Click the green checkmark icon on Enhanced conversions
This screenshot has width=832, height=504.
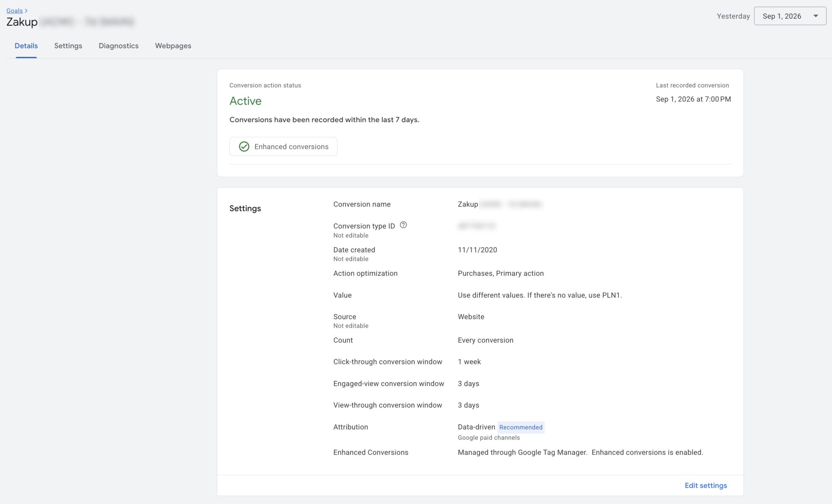point(244,146)
